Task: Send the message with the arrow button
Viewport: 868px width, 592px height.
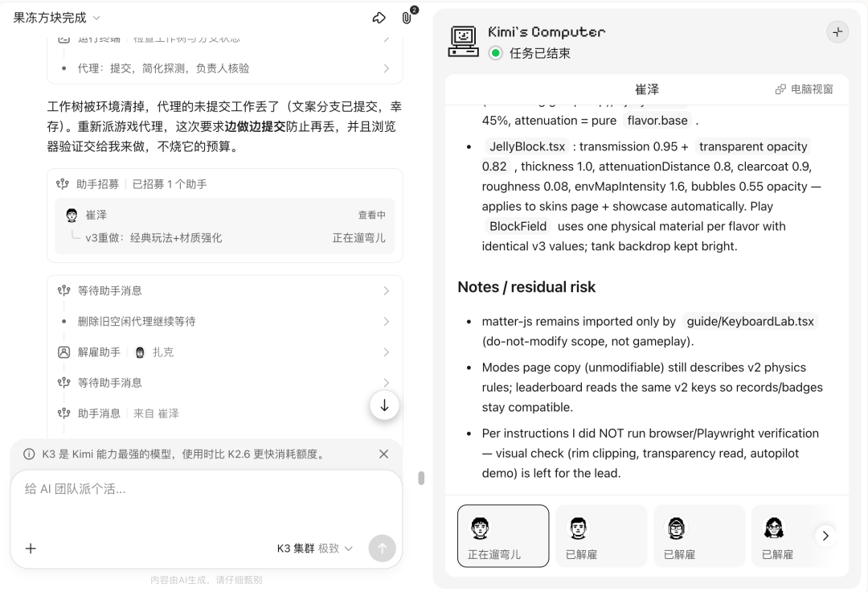Action: coord(382,549)
